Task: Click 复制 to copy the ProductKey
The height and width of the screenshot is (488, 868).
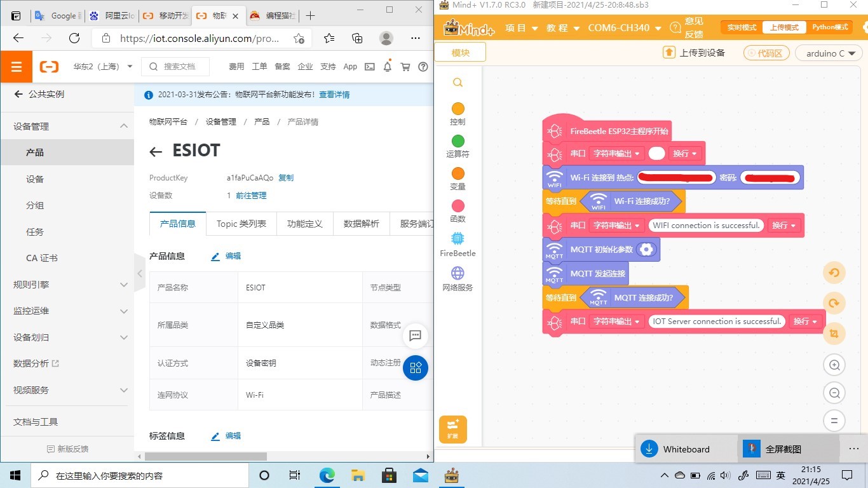Action: pos(286,178)
